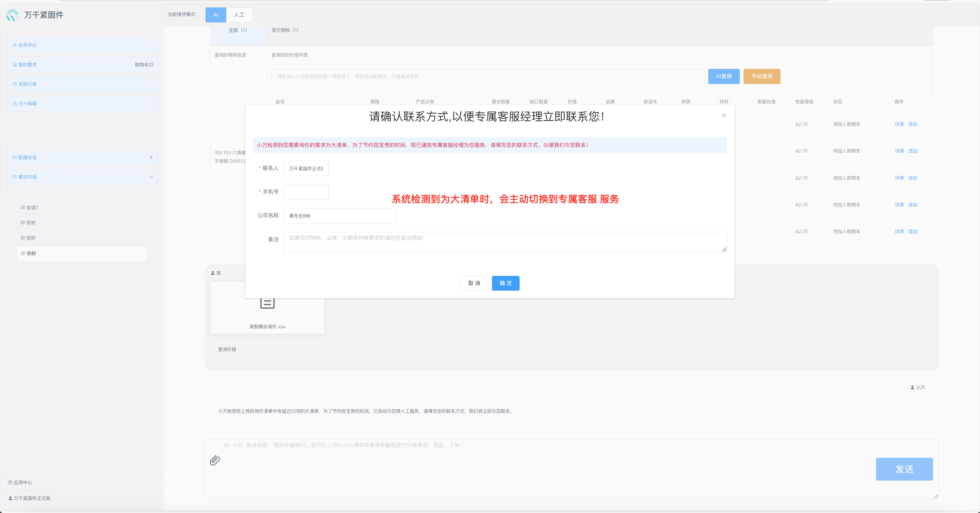The height and width of the screenshot is (513, 980).
Task: Switch reception mode to AI
Action: pyautogui.click(x=216, y=15)
